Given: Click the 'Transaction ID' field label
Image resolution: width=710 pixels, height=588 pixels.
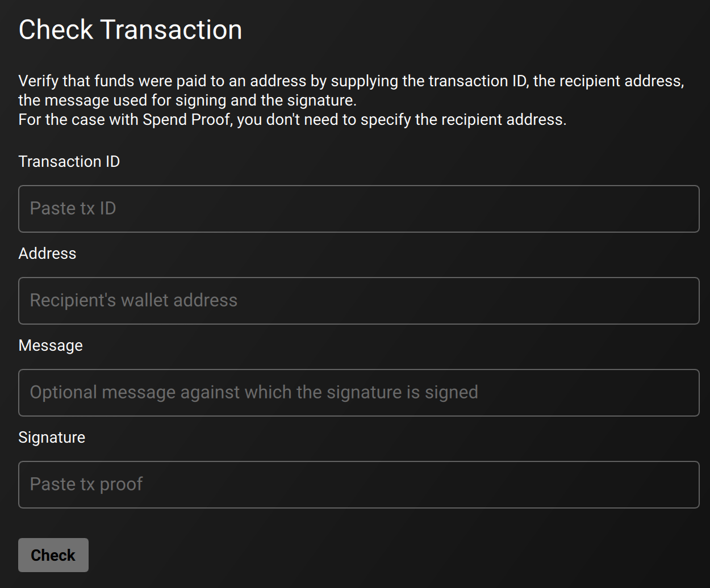Looking at the screenshot, I should pos(69,161).
